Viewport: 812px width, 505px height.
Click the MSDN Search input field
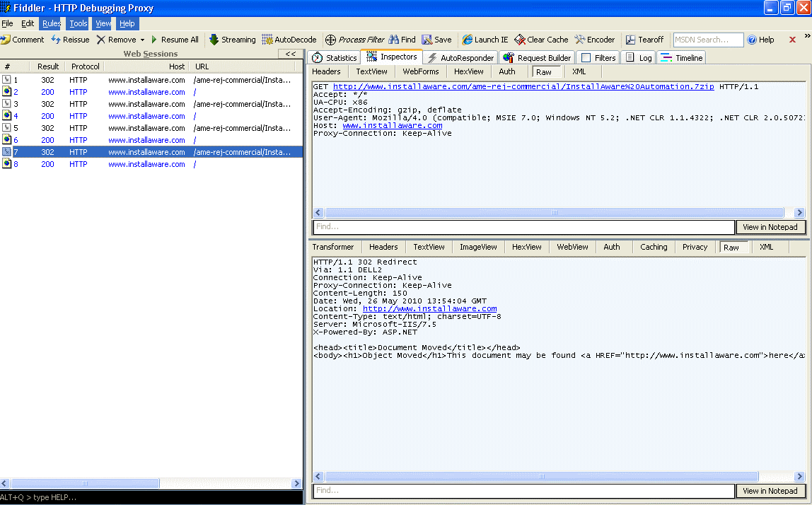[708, 40]
